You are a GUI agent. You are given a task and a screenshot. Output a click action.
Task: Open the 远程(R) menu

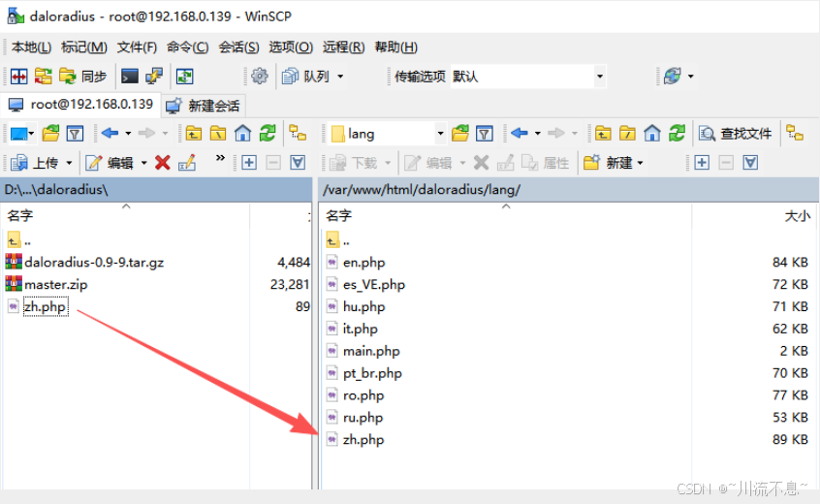(x=343, y=47)
